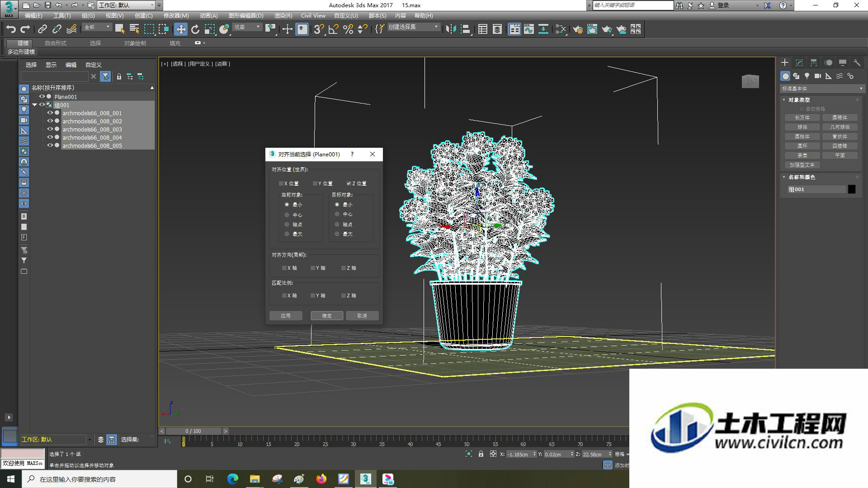Click the 应用 button in align dialog
This screenshot has width=868, height=488.
click(286, 316)
